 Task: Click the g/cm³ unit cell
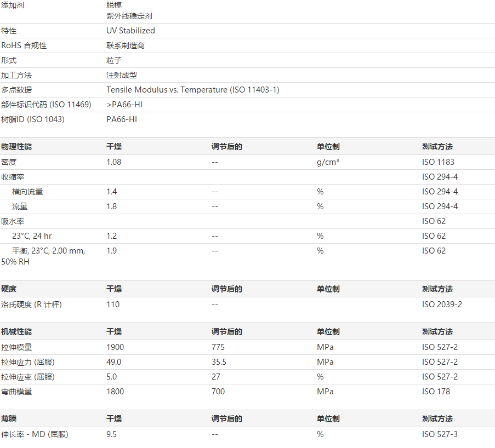[x=327, y=162]
